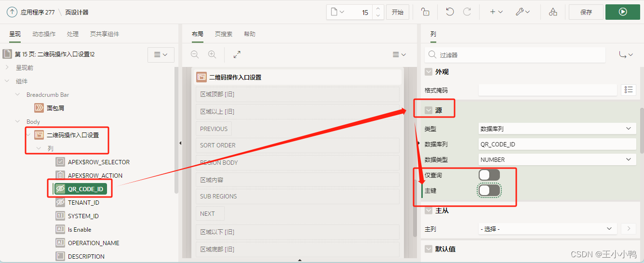Collapse the 组件 tree node
Screen dimensions: 644x263
7,81
